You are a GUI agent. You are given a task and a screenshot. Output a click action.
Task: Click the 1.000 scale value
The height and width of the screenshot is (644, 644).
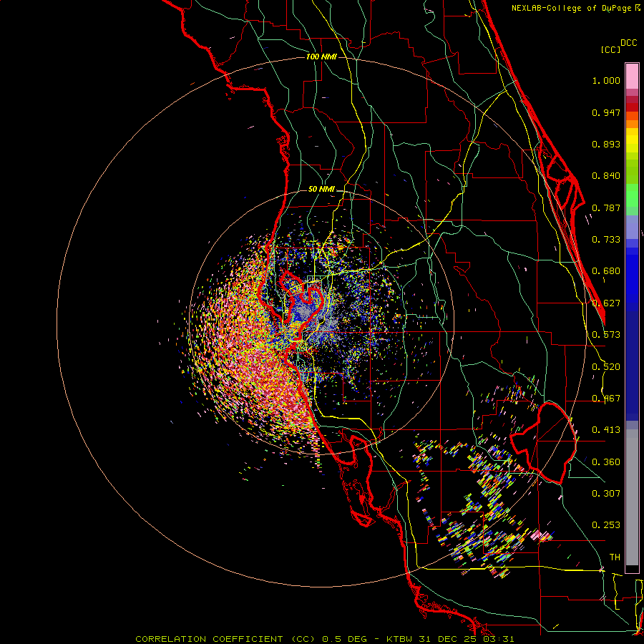point(606,80)
